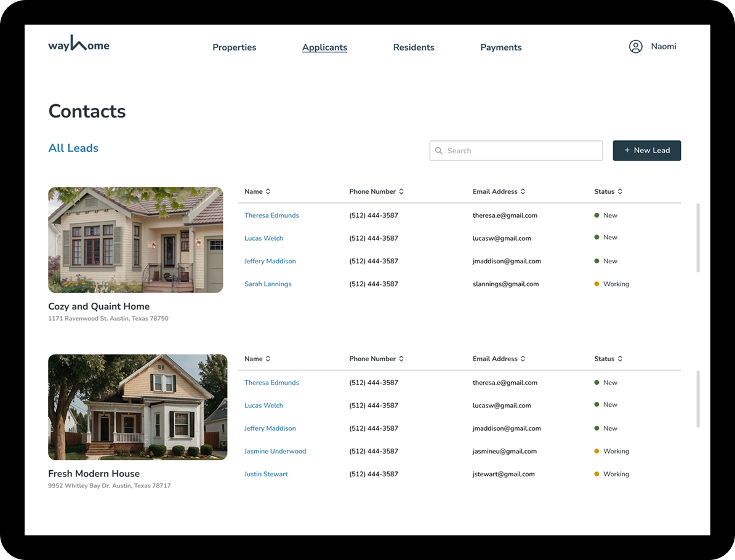Click the magnifying glass search icon

pos(438,150)
